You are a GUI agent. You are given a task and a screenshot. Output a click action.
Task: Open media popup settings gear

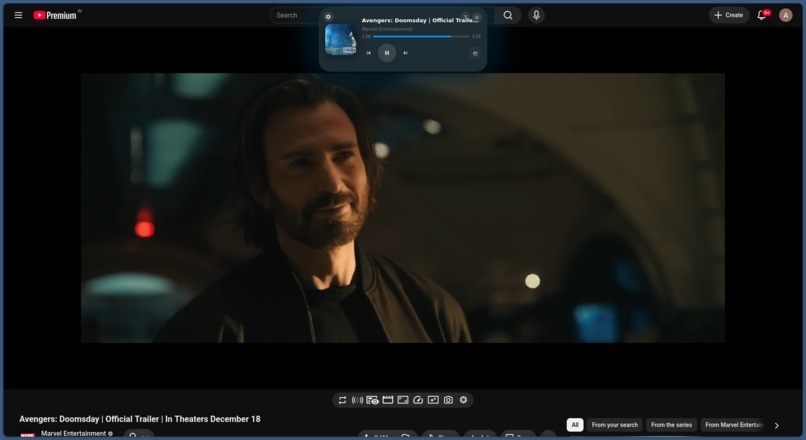coord(328,16)
